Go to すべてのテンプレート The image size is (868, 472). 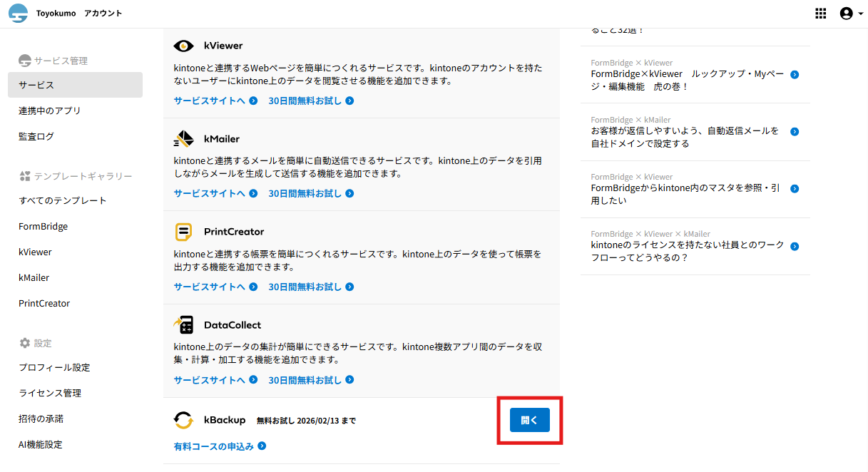[x=63, y=200]
